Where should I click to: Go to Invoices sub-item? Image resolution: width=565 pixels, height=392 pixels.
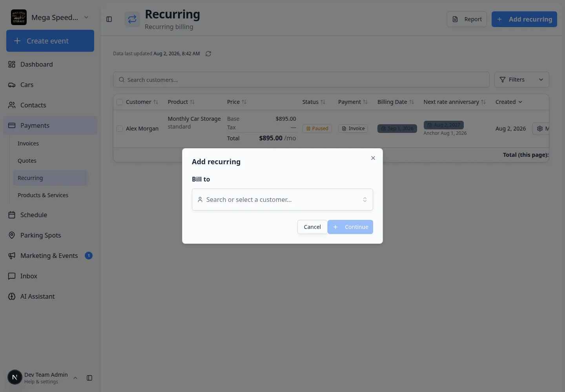[x=50, y=143]
